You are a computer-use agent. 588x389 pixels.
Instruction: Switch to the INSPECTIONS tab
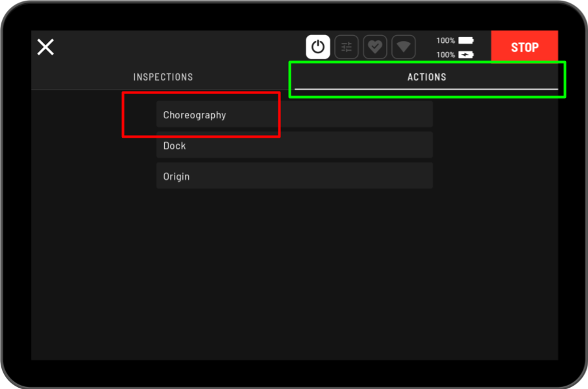pos(163,77)
